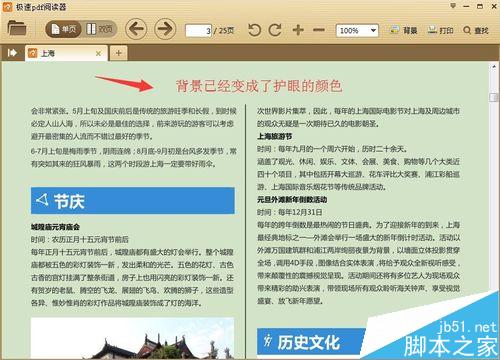
Task: Open the 100% zoom level dropdown
Action: (357, 31)
